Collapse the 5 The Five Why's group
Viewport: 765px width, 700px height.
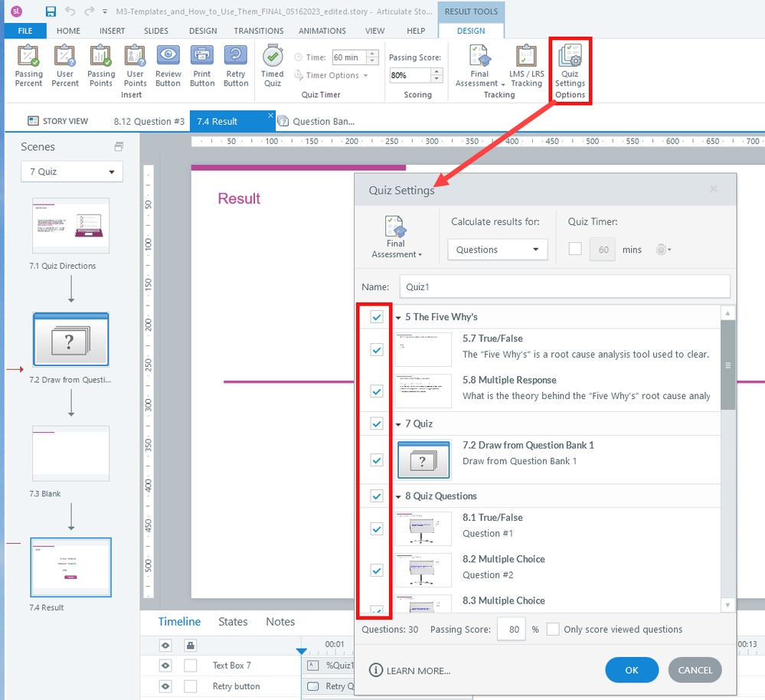click(399, 317)
